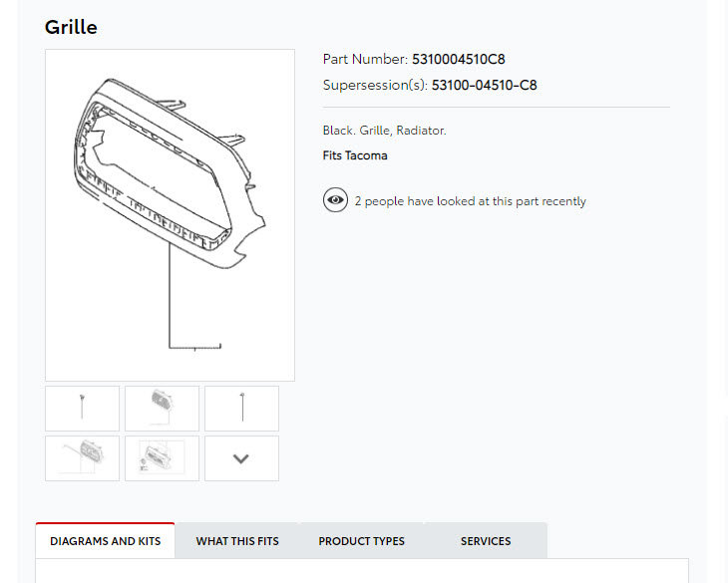Image resolution: width=728 pixels, height=583 pixels.
Task: Select the long thin pin thumbnail
Action: point(241,409)
